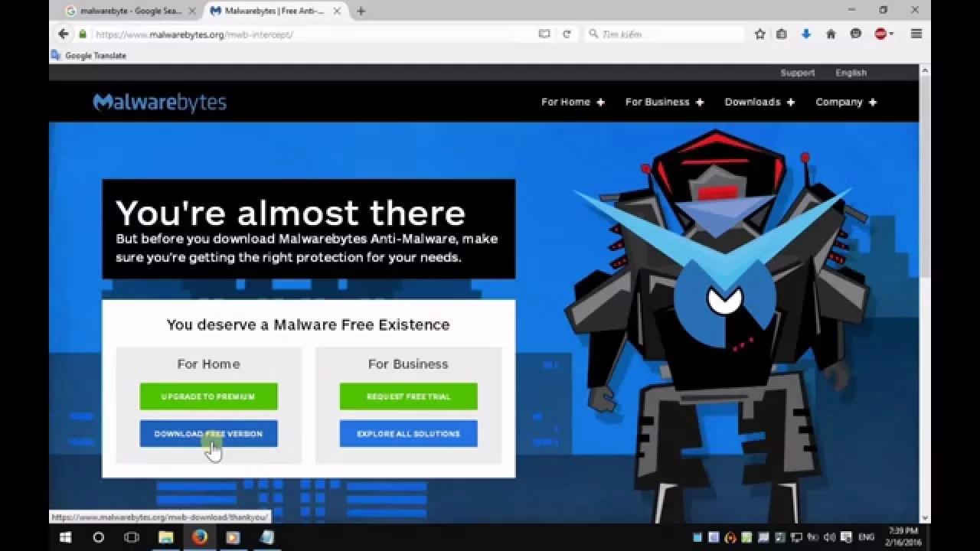Screen dimensions: 980x551
Task: Open Adblock Plus dropdown arrow
Action: (892, 34)
